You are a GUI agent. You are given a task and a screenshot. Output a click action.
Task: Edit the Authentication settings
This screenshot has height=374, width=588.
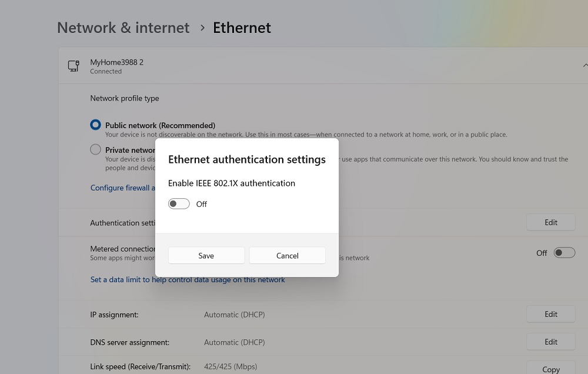pos(550,222)
